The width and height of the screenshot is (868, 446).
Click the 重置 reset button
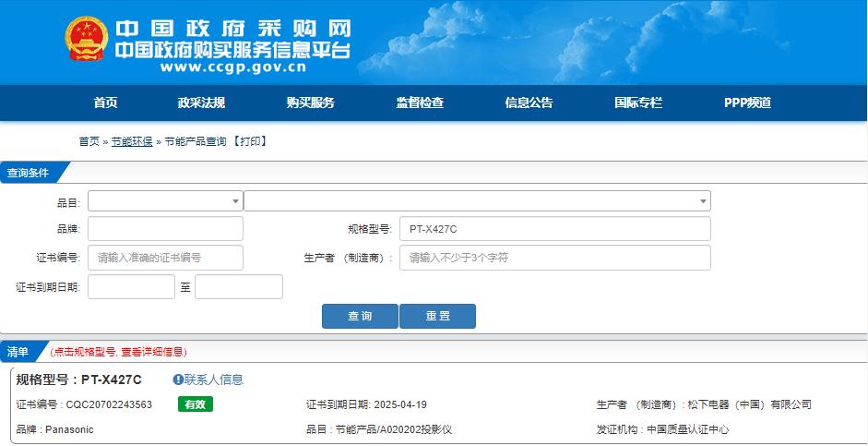(437, 316)
